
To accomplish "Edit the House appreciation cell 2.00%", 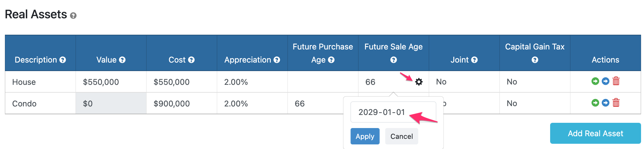I will (x=252, y=82).
